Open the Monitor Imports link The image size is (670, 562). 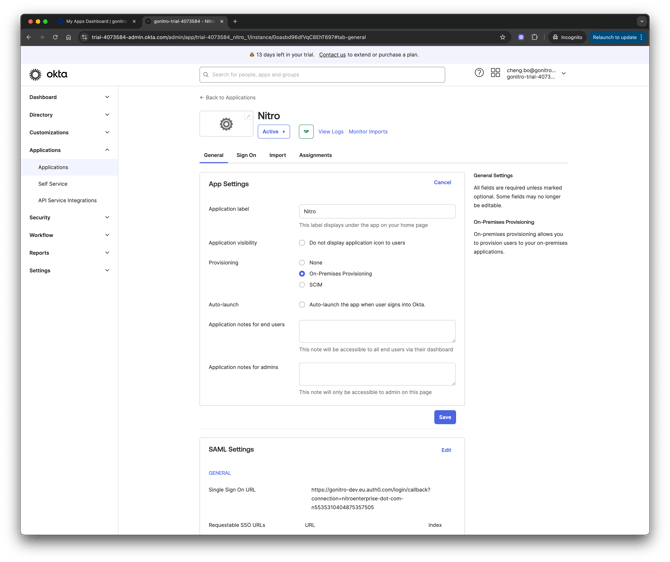click(x=368, y=132)
